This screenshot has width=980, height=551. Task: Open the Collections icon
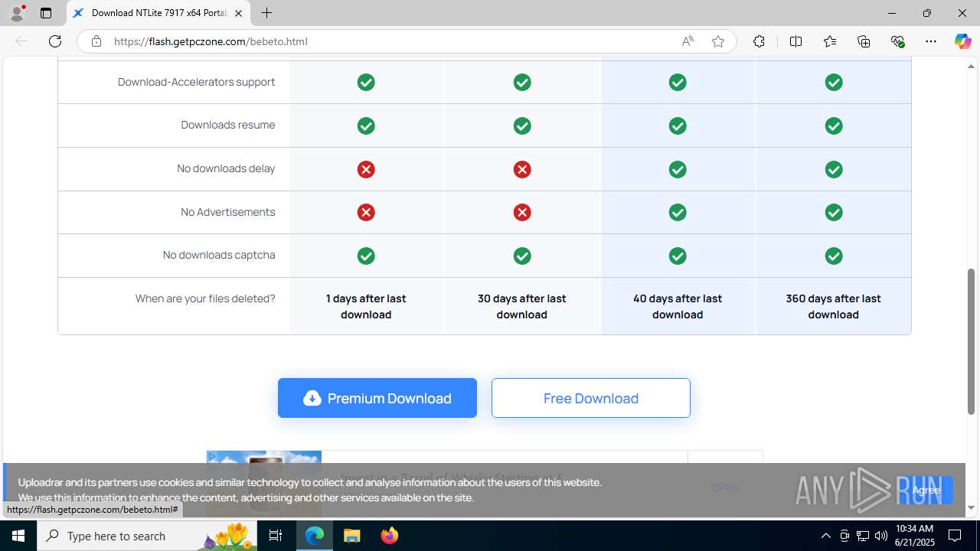pos(864,41)
